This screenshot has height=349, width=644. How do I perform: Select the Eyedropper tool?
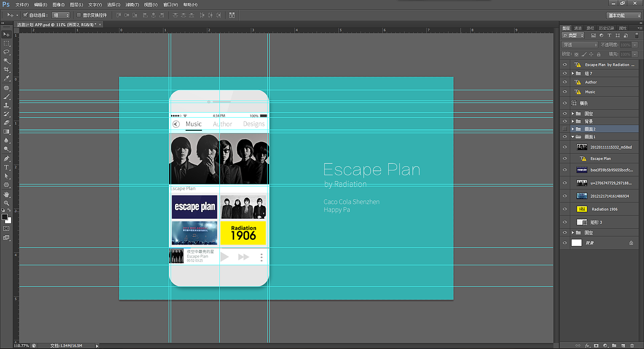[x=7, y=78]
